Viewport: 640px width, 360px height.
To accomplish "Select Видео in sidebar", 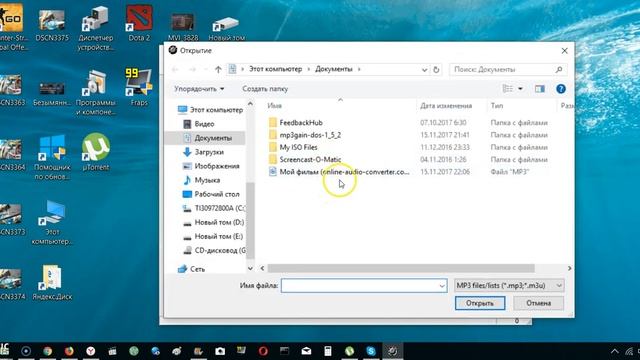I will (x=199, y=124).
